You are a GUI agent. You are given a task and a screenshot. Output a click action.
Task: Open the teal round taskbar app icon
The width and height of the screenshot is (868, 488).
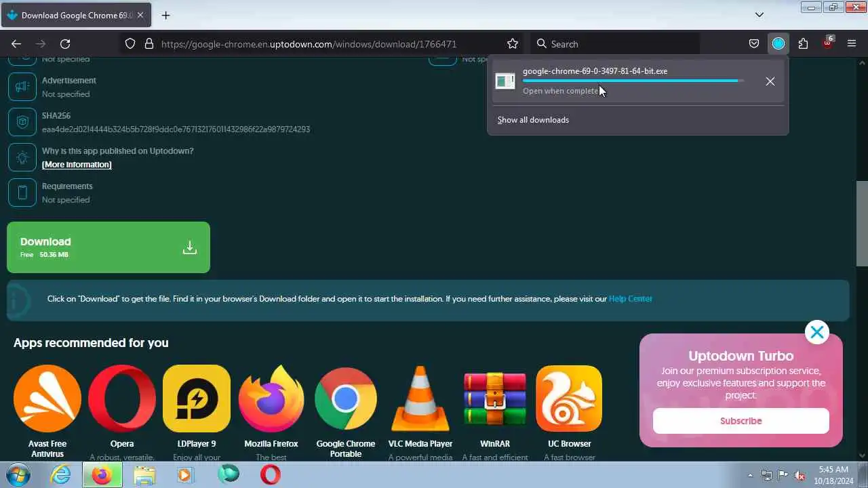(x=229, y=474)
